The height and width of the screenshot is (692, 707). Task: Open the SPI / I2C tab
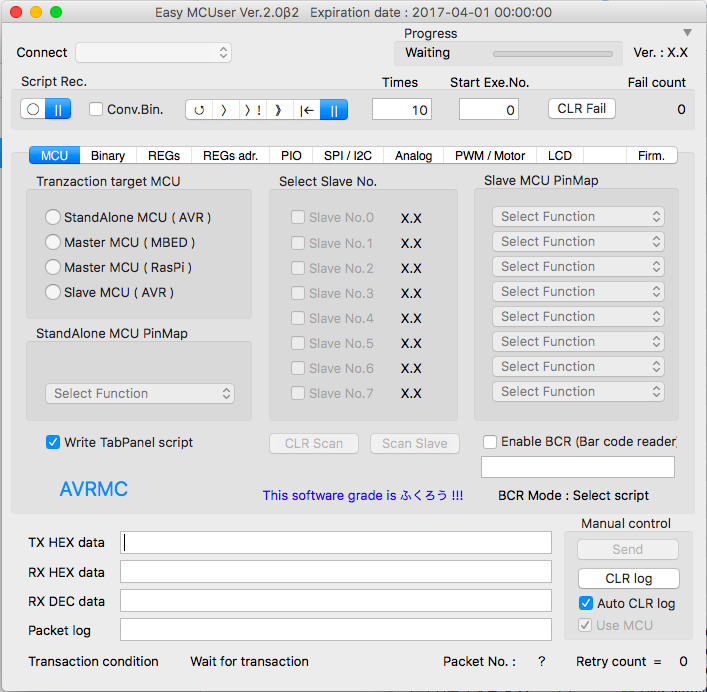(348, 156)
